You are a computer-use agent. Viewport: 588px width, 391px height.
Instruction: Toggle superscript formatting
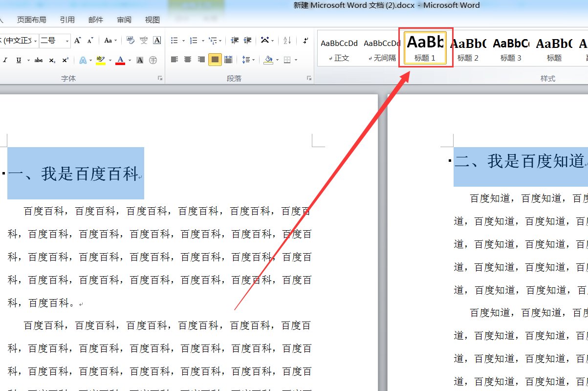click(65, 60)
